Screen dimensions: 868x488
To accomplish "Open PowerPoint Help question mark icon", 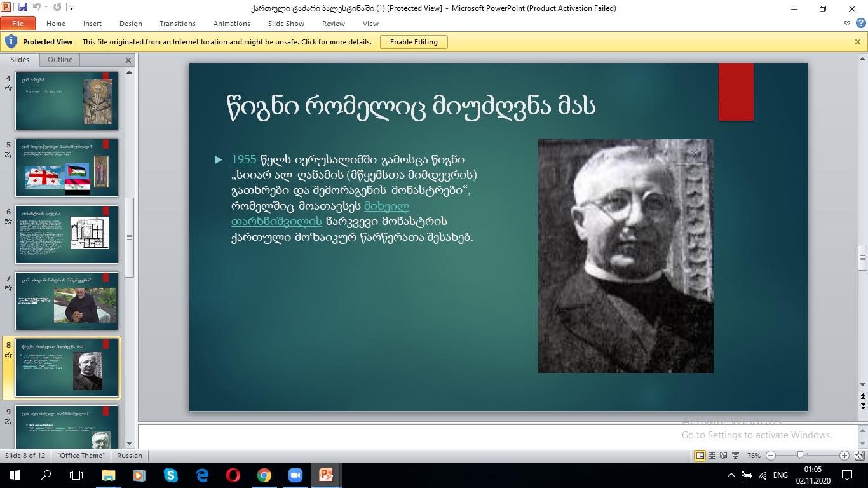I will coord(859,24).
